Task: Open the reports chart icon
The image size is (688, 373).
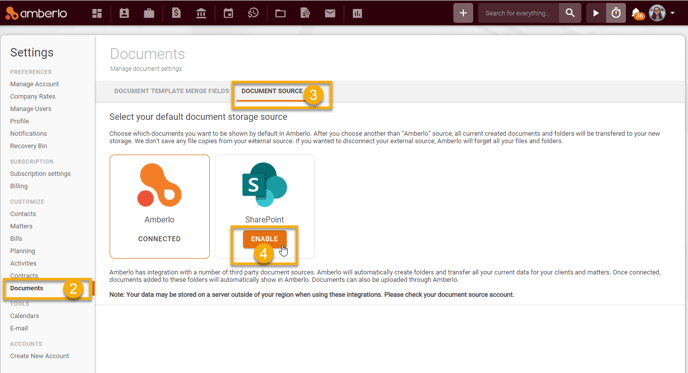Action: (x=357, y=14)
